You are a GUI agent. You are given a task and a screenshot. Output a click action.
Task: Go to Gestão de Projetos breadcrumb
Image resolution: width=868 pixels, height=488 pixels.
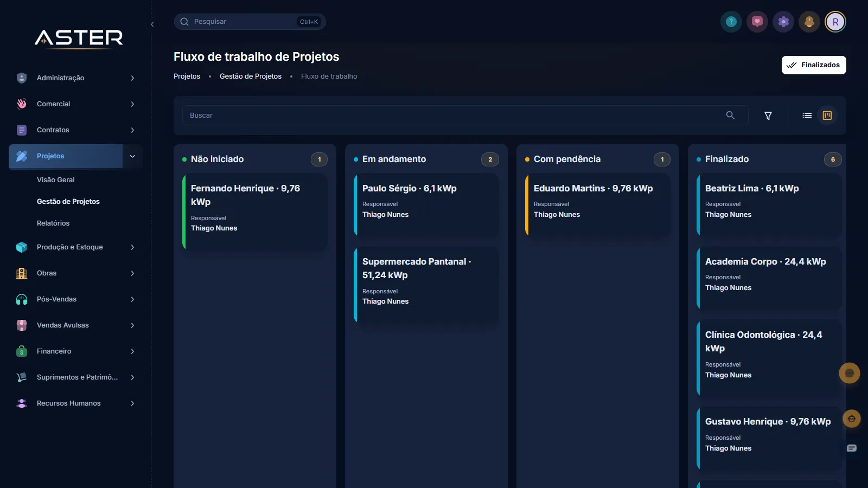251,76
